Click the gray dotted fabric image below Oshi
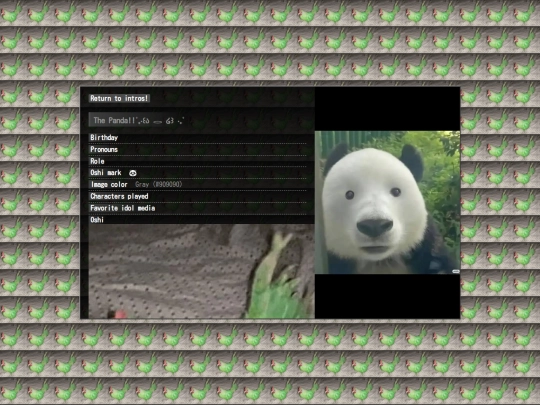The width and height of the screenshot is (540, 405). (x=201, y=271)
